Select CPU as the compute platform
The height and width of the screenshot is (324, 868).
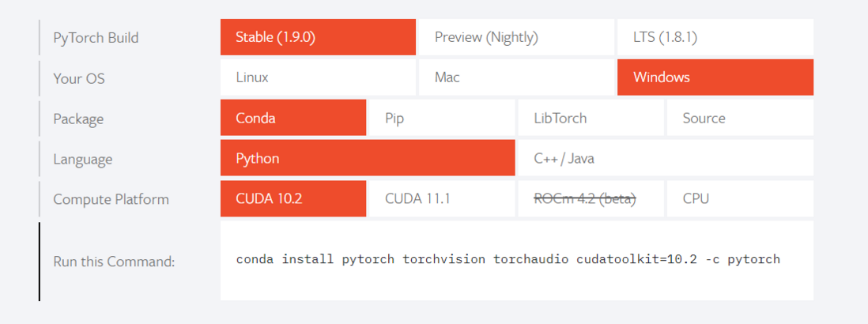740,198
